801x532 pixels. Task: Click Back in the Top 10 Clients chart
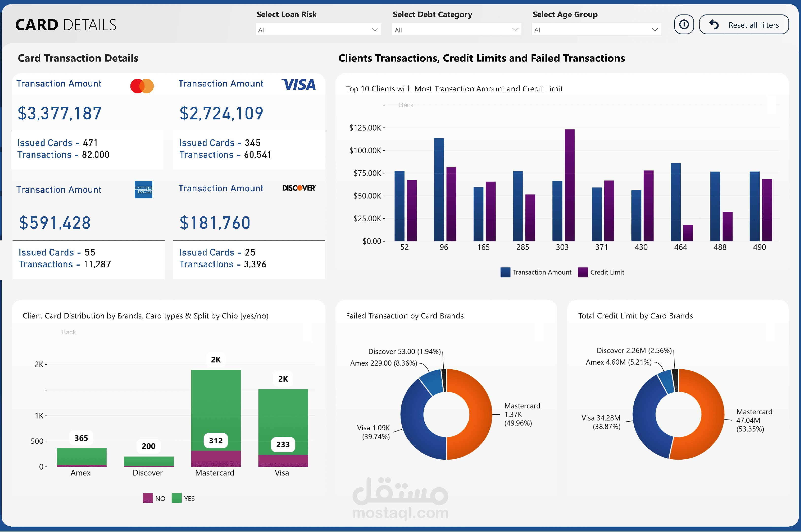pyautogui.click(x=406, y=105)
